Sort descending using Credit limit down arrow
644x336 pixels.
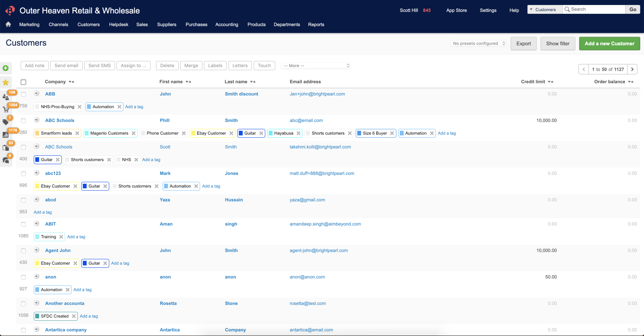[x=550, y=82]
